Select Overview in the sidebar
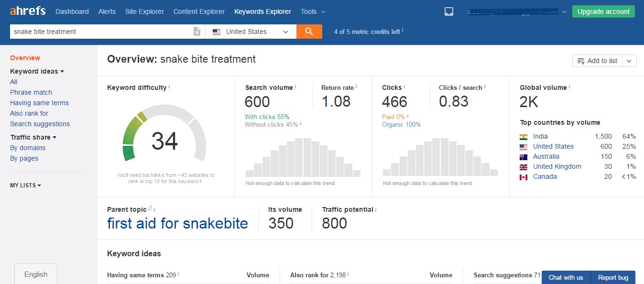The height and width of the screenshot is (284, 644). 25,58
